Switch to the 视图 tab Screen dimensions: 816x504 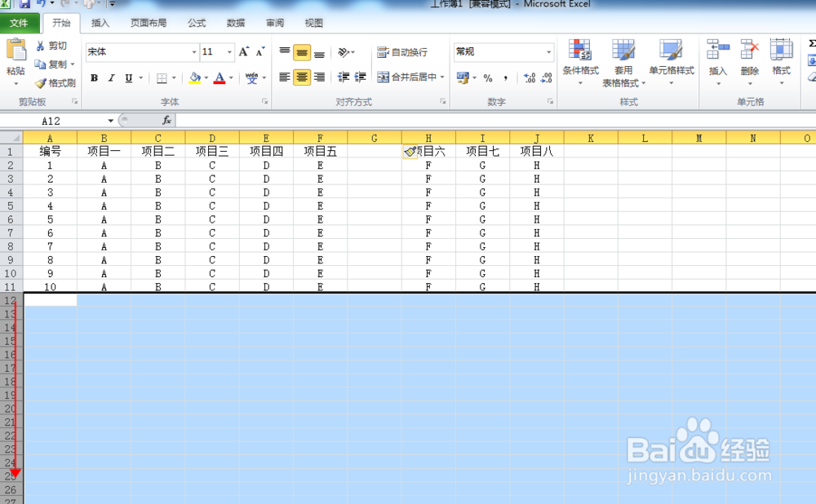(x=314, y=23)
